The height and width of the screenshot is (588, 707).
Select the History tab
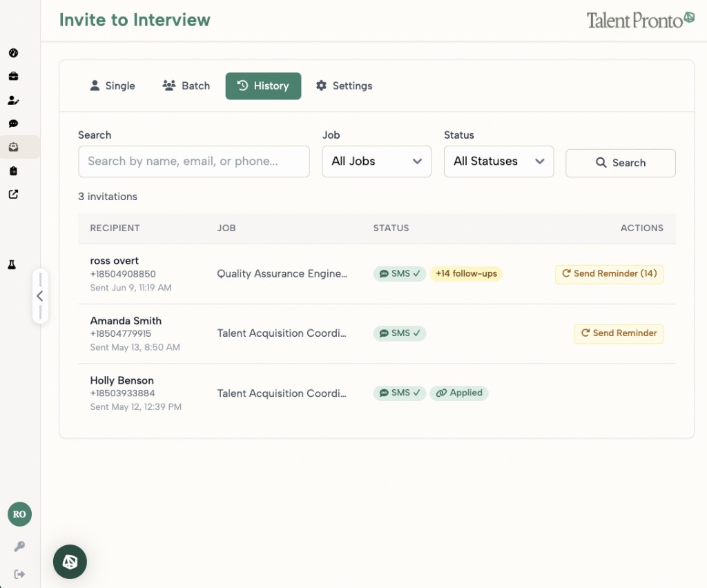pyautogui.click(x=263, y=86)
